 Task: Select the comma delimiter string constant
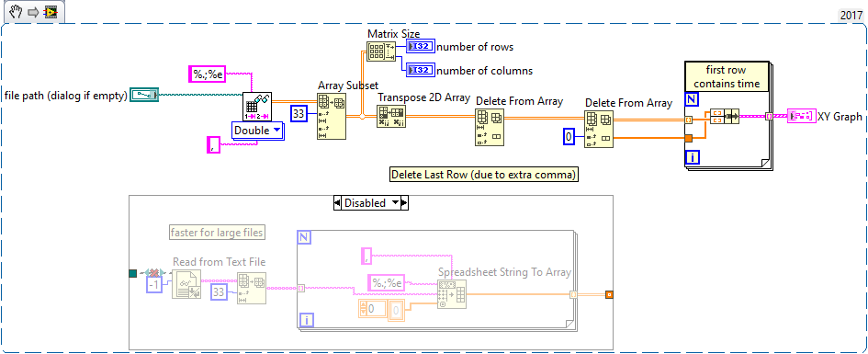coord(213,144)
